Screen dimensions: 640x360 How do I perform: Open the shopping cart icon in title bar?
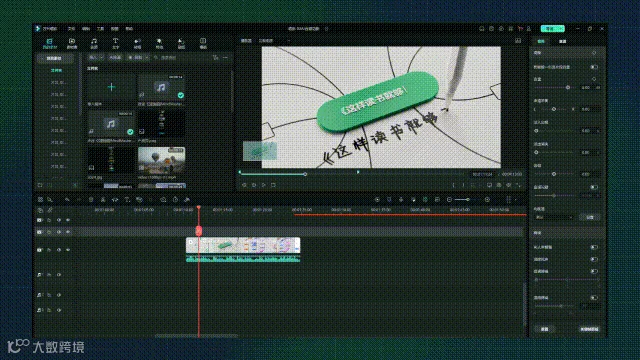[x=520, y=29]
